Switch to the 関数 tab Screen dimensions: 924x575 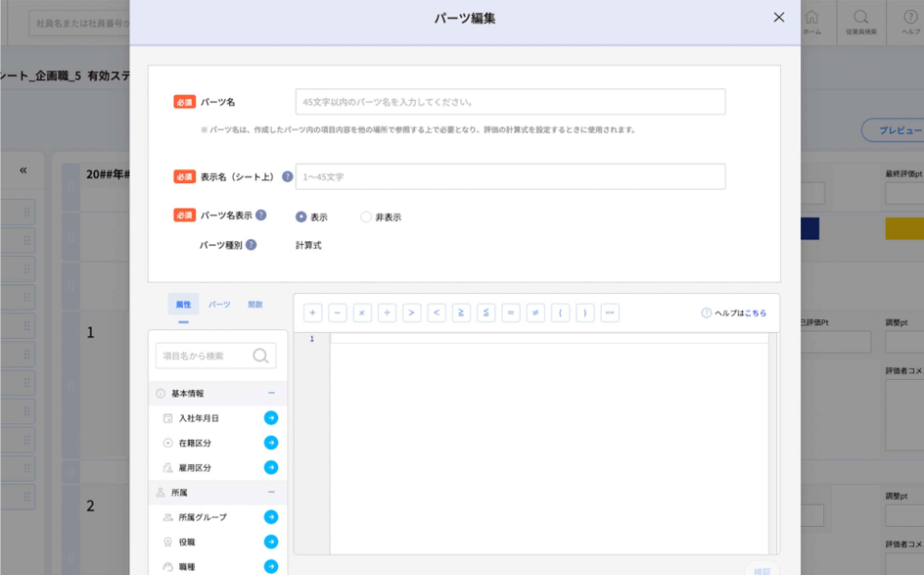pos(255,304)
